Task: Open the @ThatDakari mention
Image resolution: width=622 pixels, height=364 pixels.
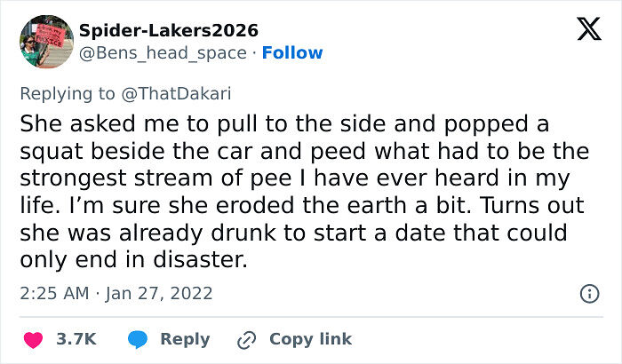Action: tap(178, 94)
